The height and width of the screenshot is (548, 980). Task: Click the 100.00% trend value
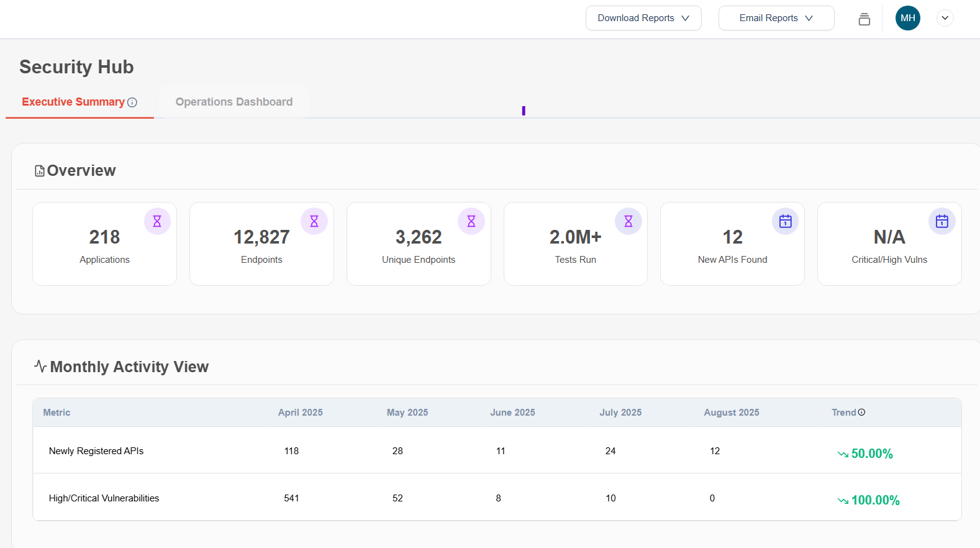pyautogui.click(x=874, y=500)
